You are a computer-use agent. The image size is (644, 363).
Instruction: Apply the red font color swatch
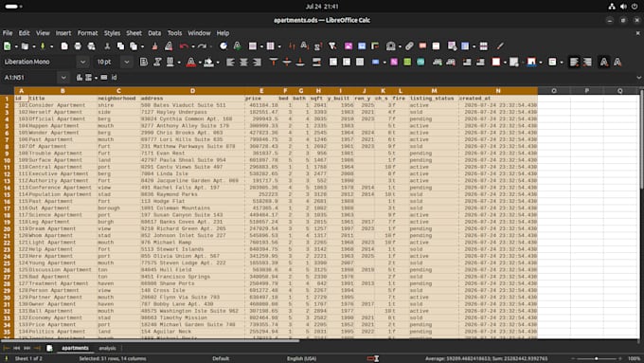(x=191, y=62)
